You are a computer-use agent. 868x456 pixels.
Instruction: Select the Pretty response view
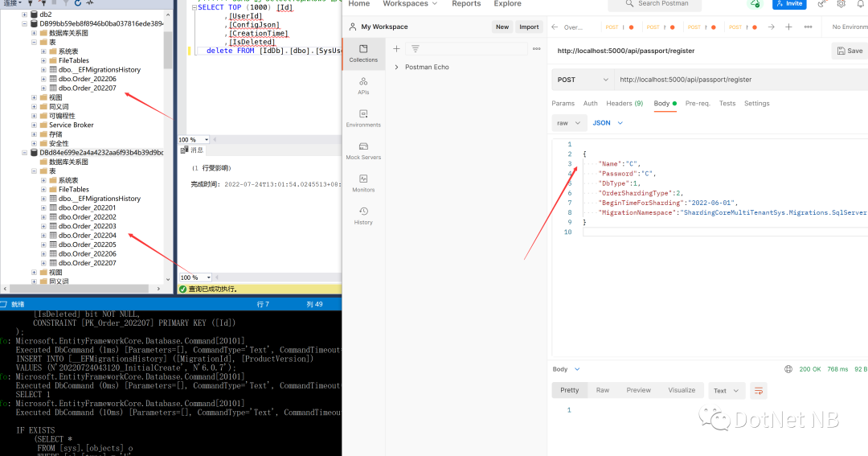[569, 391]
